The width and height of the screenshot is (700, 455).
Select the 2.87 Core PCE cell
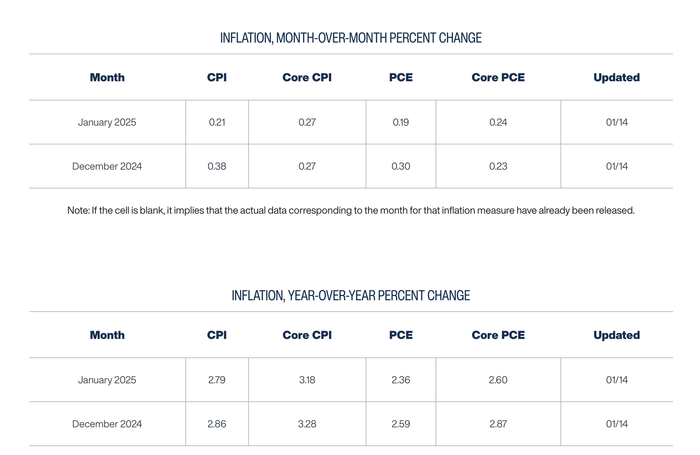(498, 424)
